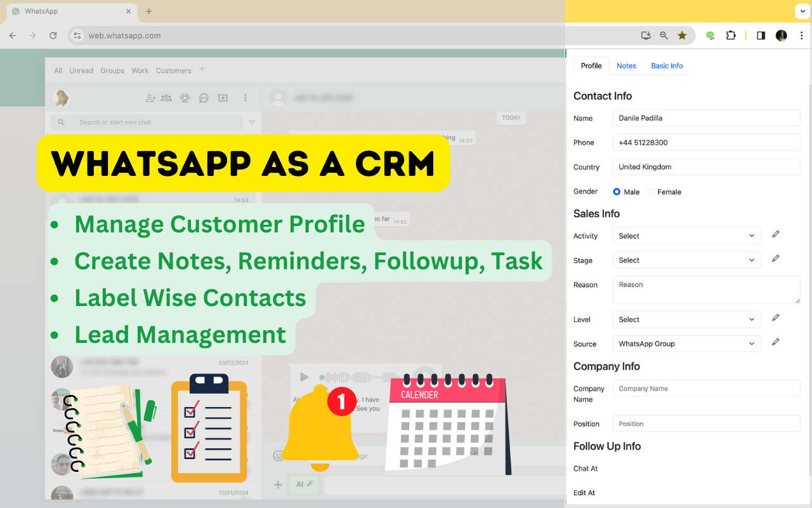Open the chat dated 10/01/2024
The width and height of the screenshot is (812, 508).
[152, 495]
